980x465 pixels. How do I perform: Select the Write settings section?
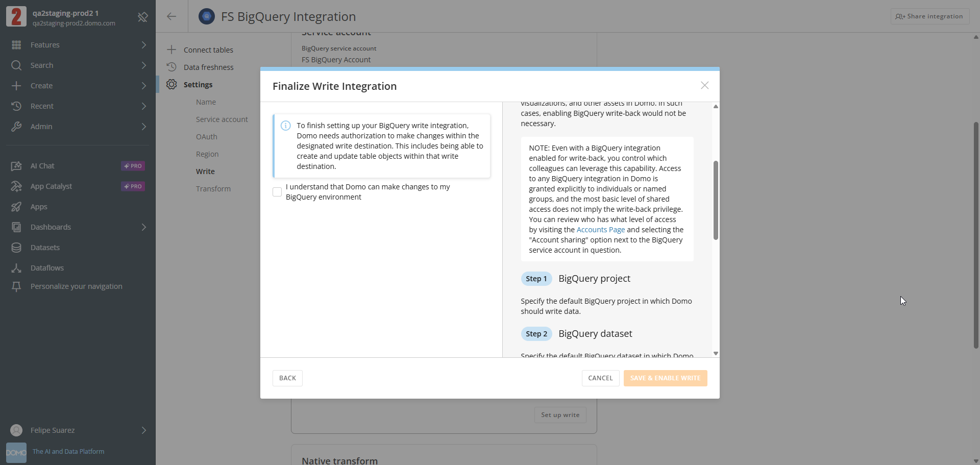coord(205,172)
